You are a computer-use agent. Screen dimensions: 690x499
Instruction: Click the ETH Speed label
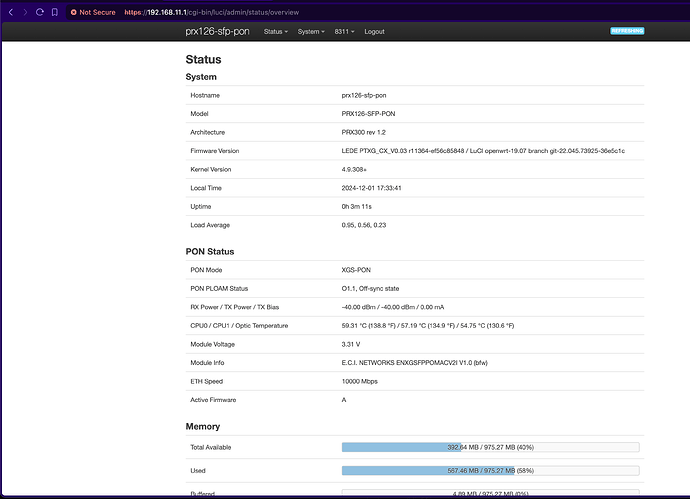tap(206, 381)
